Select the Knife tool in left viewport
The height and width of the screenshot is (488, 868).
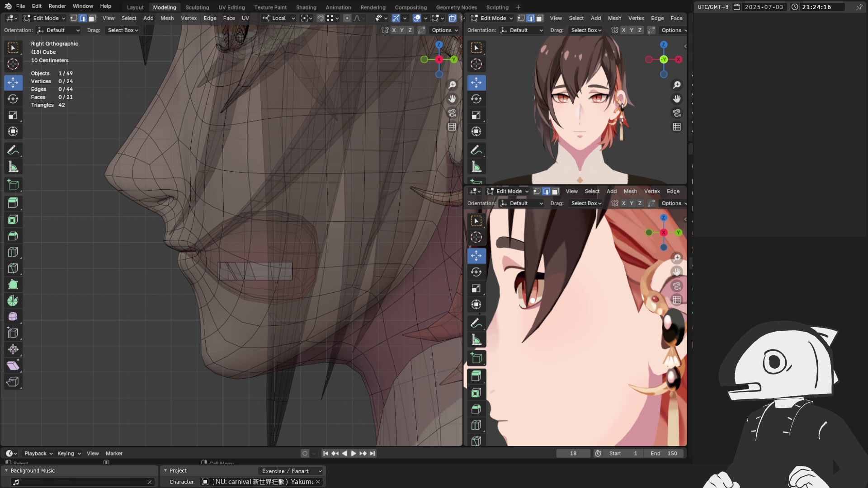13,268
